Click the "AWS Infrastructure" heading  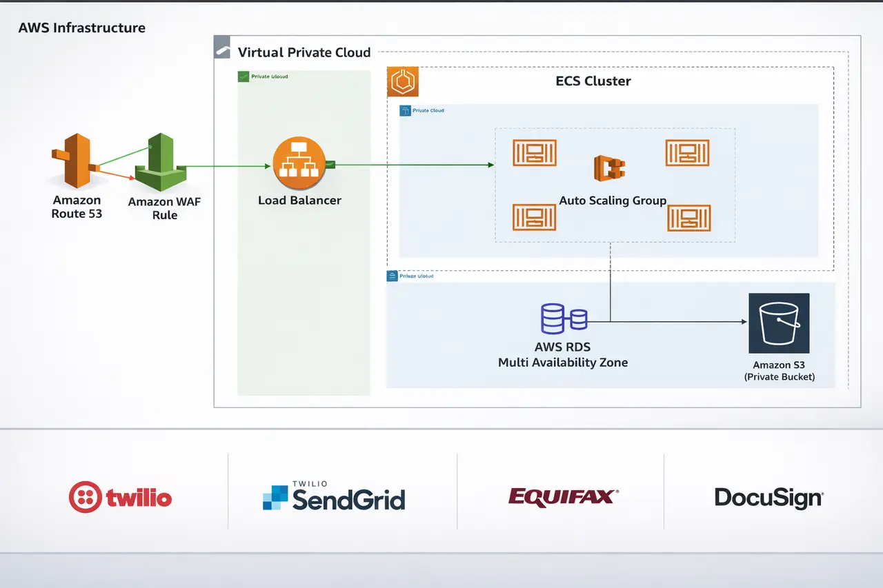click(81, 28)
